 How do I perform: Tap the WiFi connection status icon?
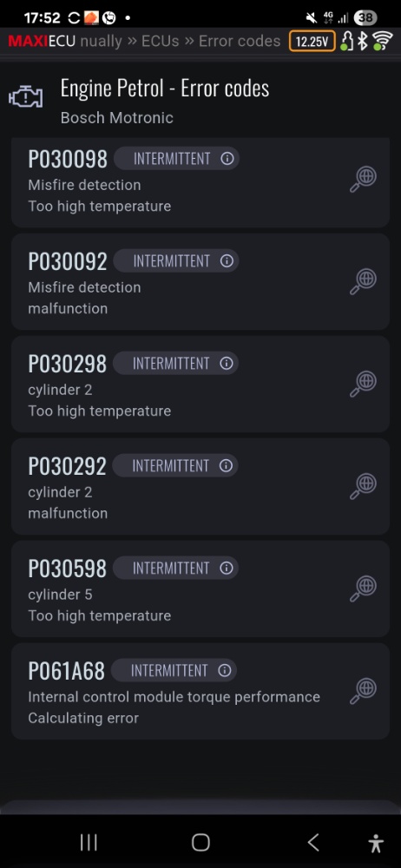pyautogui.click(x=382, y=41)
